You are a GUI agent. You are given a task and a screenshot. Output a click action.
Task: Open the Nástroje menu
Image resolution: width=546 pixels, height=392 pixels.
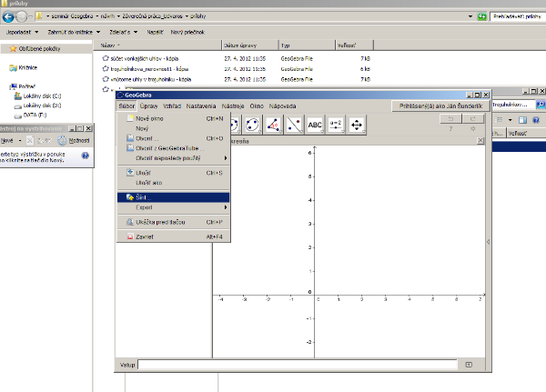coord(233,106)
